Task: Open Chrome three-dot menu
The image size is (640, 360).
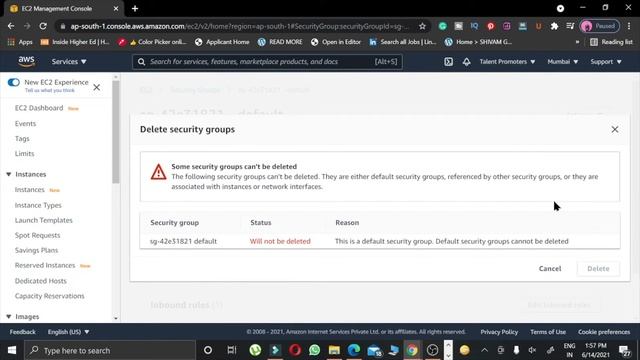Action: pos(629,26)
